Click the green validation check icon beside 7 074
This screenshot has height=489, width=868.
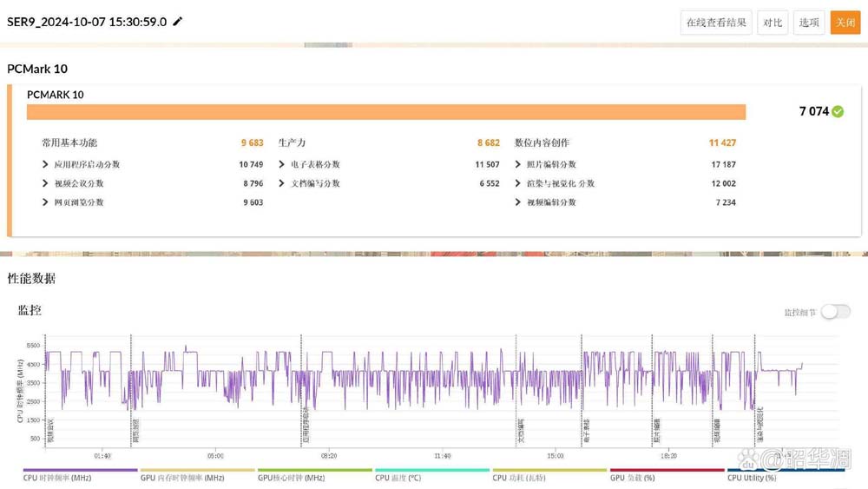click(x=838, y=111)
